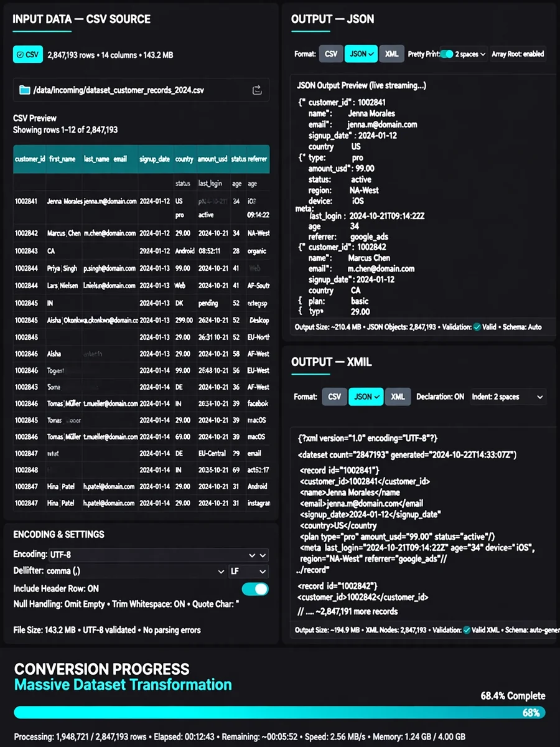Screen dimensions: 560x747
Task: Select XML format in the JSON output panel
Action: click(391, 54)
